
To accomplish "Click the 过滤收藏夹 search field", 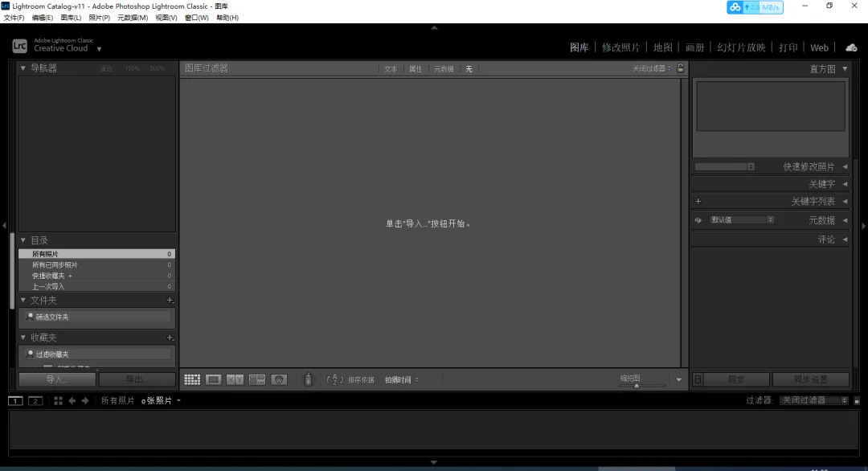I will tap(97, 354).
